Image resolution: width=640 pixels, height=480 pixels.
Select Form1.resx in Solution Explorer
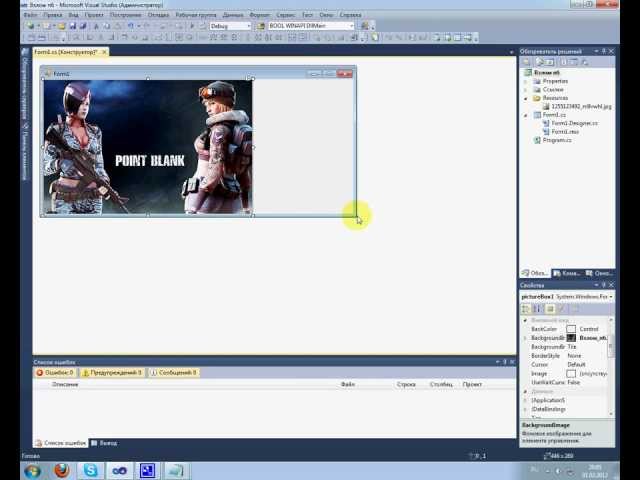565,132
